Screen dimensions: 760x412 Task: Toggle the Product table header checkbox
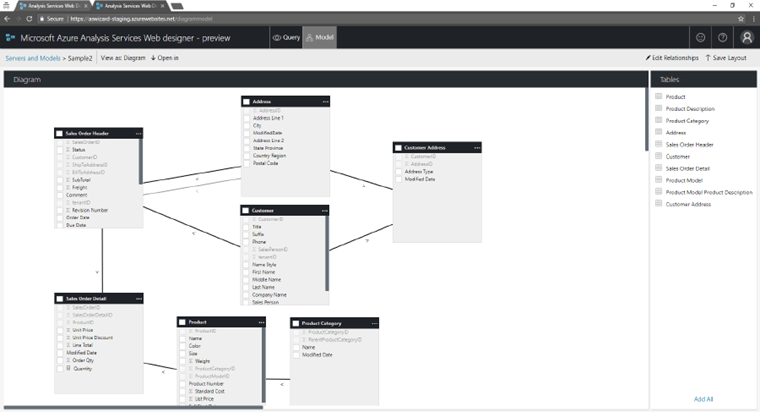182,322
